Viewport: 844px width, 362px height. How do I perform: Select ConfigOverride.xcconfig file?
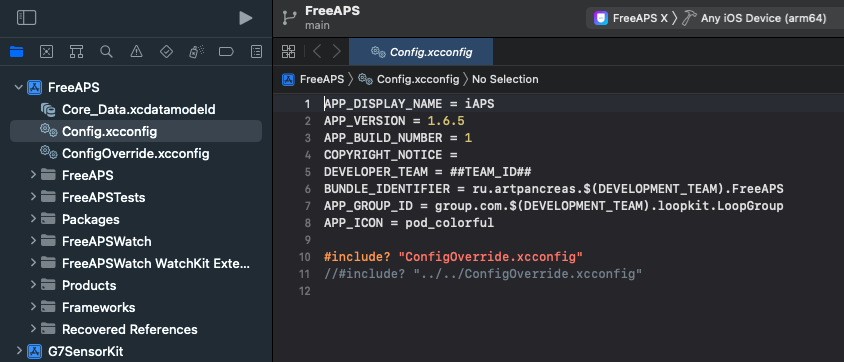click(136, 153)
